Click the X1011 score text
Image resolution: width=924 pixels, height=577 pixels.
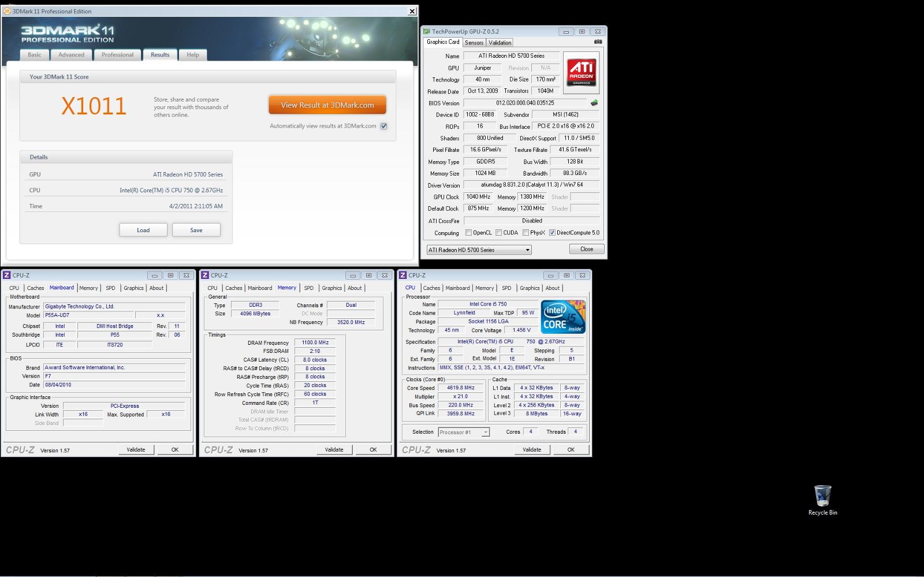[94, 106]
